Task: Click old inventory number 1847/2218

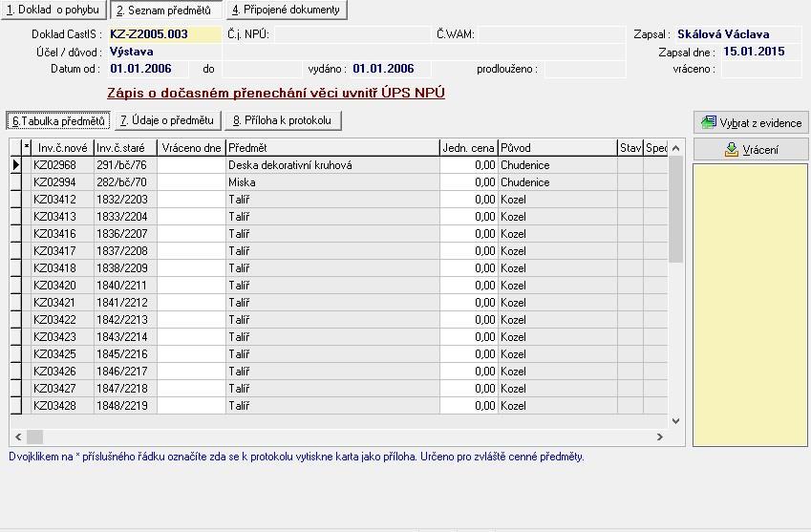Action: click(x=126, y=389)
